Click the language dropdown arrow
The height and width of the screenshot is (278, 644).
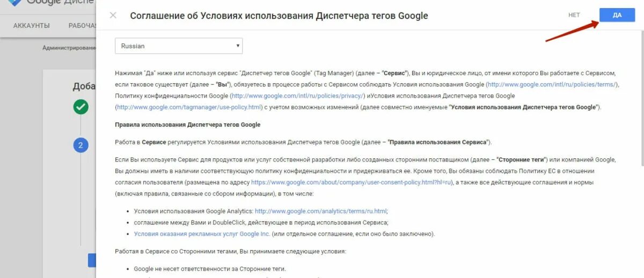238,46
